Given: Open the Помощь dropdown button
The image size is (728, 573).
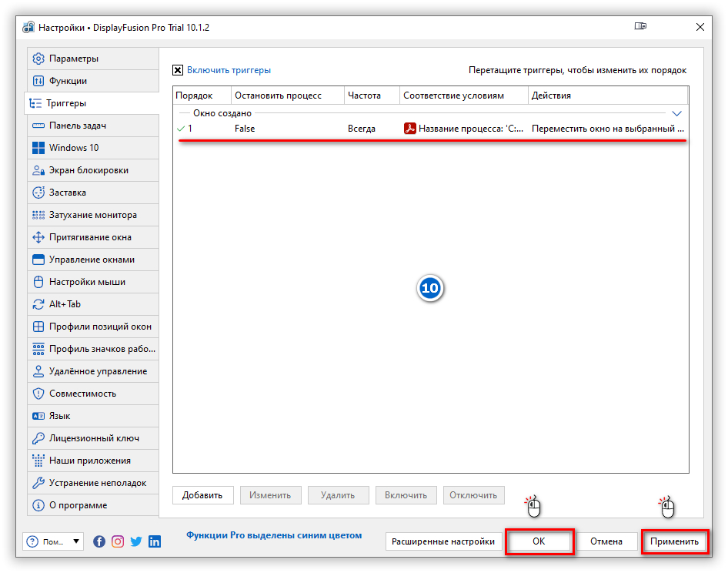Looking at the screenshot, I should point(53,541).
